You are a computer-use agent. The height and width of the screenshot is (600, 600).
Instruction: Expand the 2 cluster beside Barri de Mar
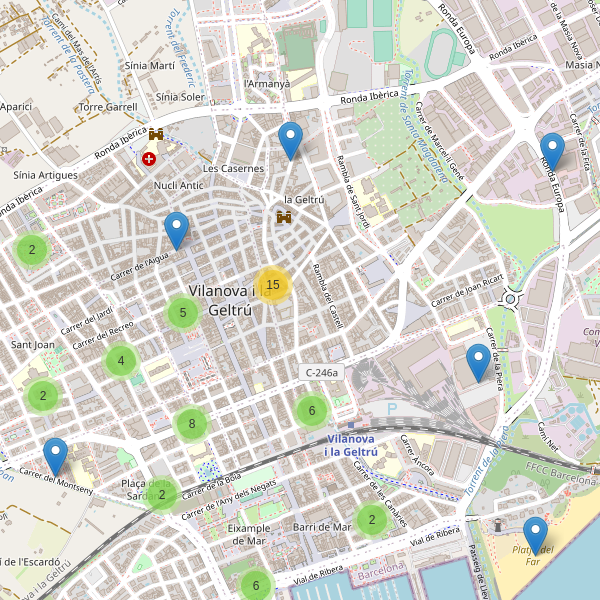point(372,520)
